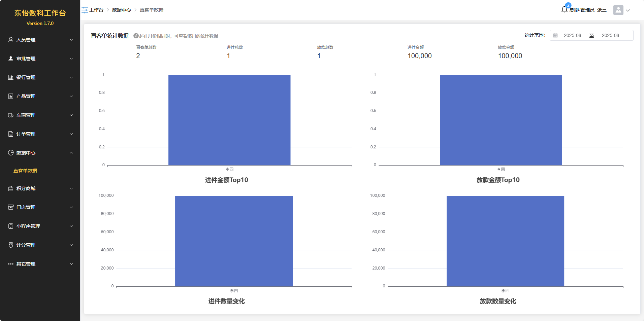
Task: Click the notification bell icon
Action: (565, 9)
